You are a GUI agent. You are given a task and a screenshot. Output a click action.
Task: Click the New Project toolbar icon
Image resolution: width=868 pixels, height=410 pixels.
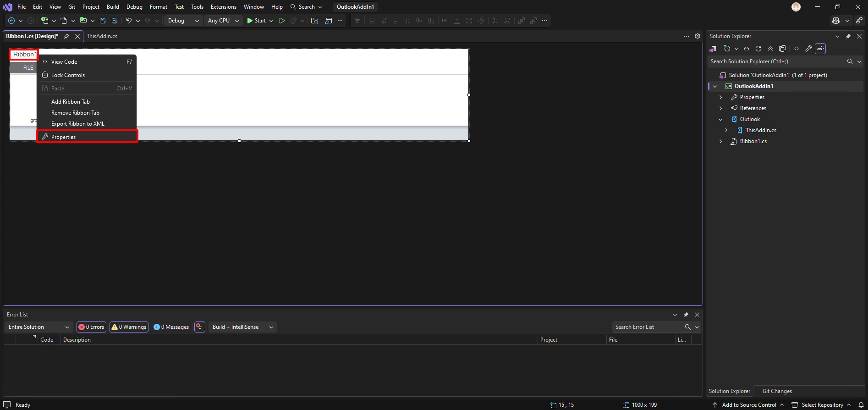click(44, 21)
